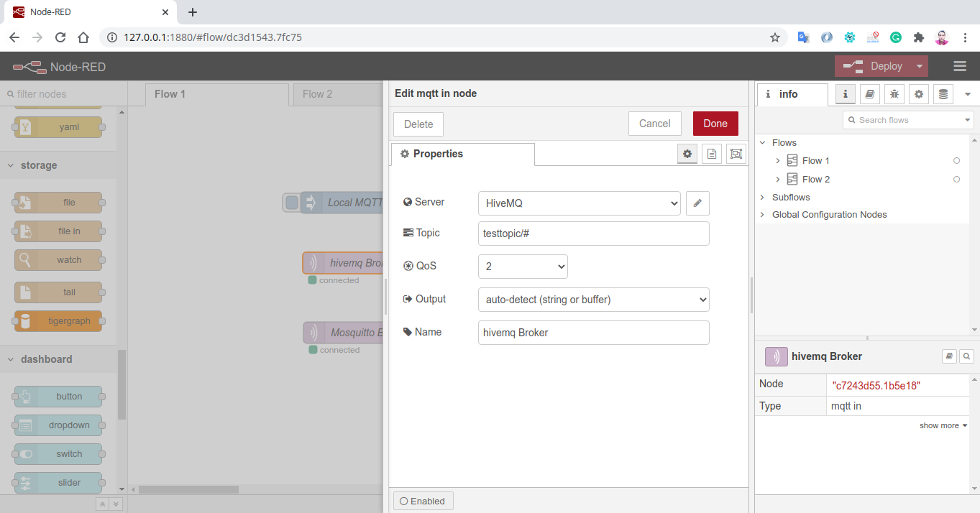Switch to the Flow 2 workspace tab
The image size is (980, 513).
click(x=338, y=94)
